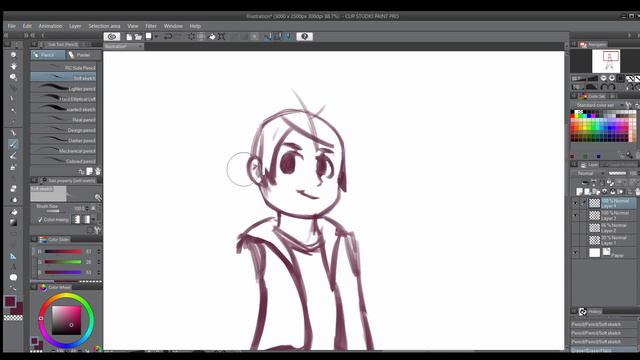The height and width of the screenshot is (360, 640).
Task: Open the Animation menu
Action: click(50, 26)
